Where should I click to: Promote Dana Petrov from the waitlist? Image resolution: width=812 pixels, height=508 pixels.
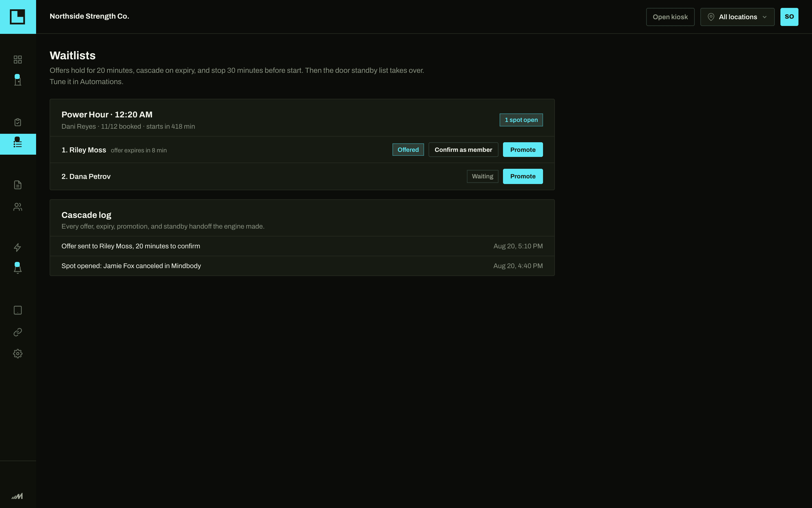(523, 176)
